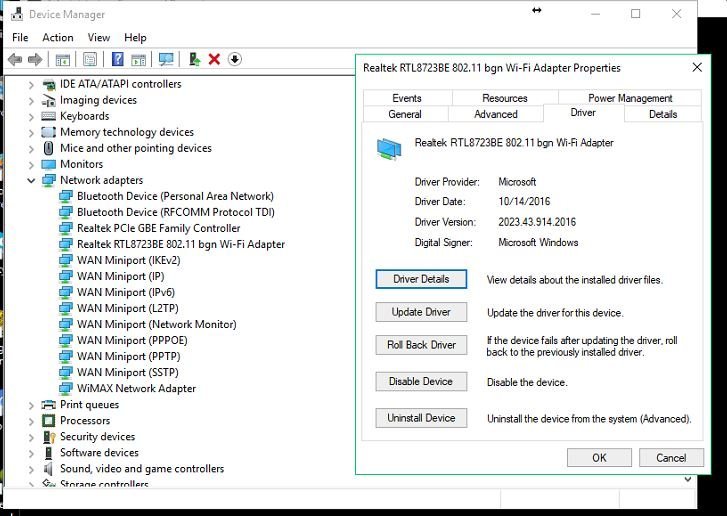Screen dimensions: 727x516
Task: Click Update driver green arrow toolbar icon
Action: pos(195,59)
